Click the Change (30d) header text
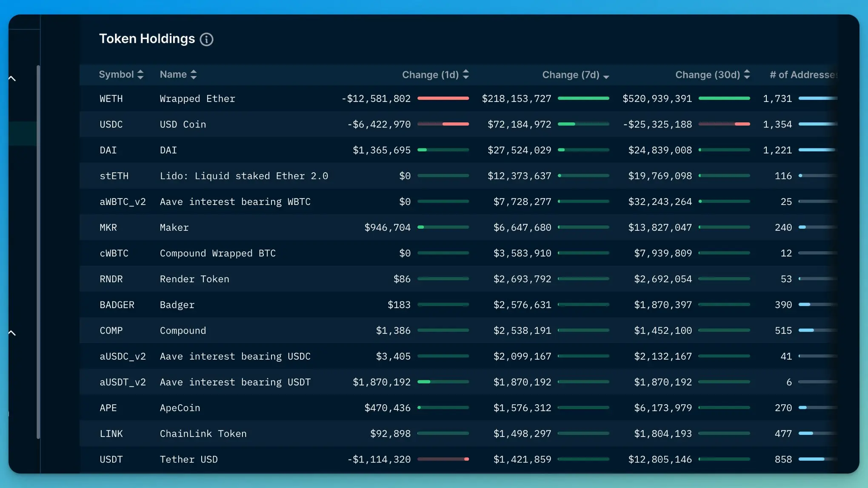868x488 pixels. pos(708,75)
